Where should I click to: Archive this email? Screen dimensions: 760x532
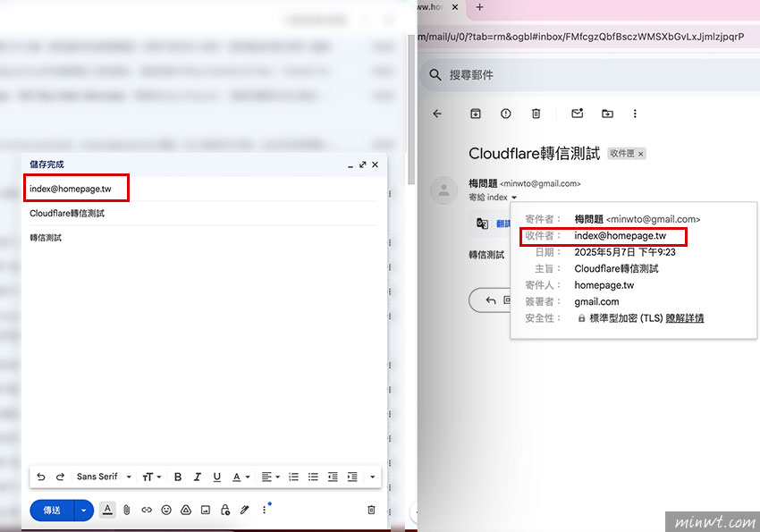[x=476, y=114]
